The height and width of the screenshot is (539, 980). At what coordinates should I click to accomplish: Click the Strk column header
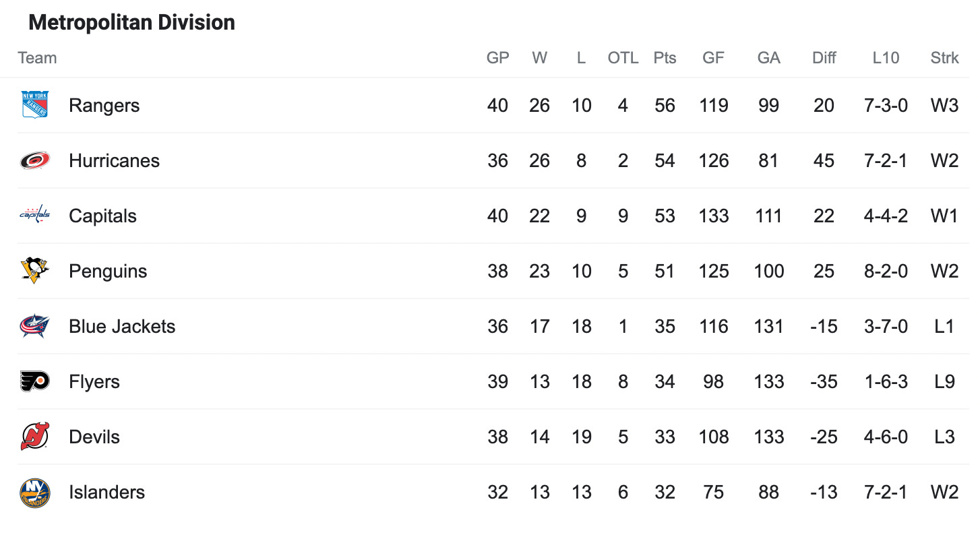944,58
